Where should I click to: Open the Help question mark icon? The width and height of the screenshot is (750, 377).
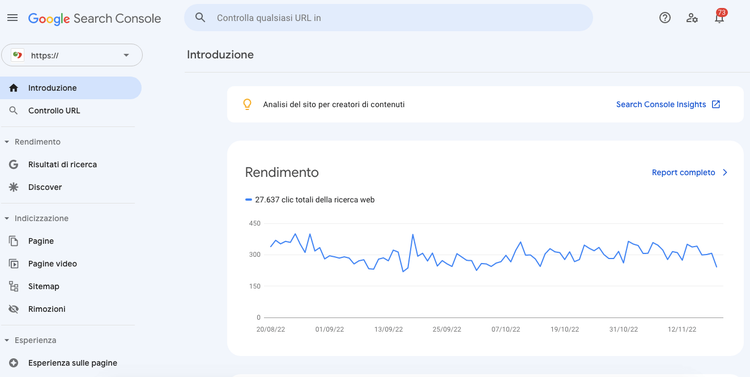click(x=665, y=18)
